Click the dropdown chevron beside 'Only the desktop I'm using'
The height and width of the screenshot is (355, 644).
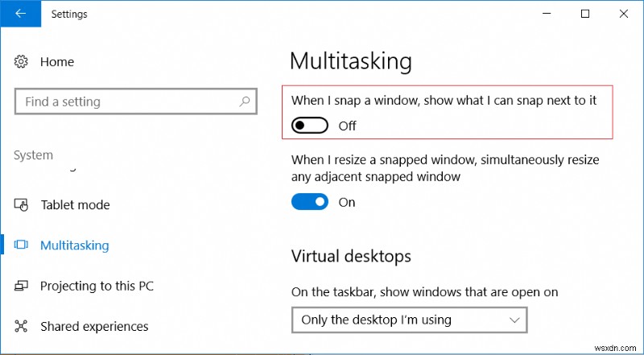click(515, 320)
